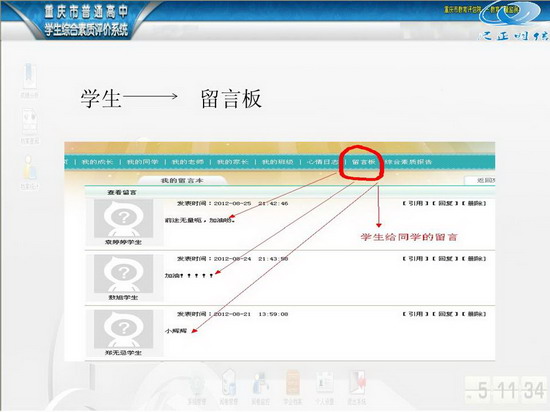This screenshot has height=412, width=550.
Task: Click 回复 on the 2012-08-25 message
Action: 445,203
